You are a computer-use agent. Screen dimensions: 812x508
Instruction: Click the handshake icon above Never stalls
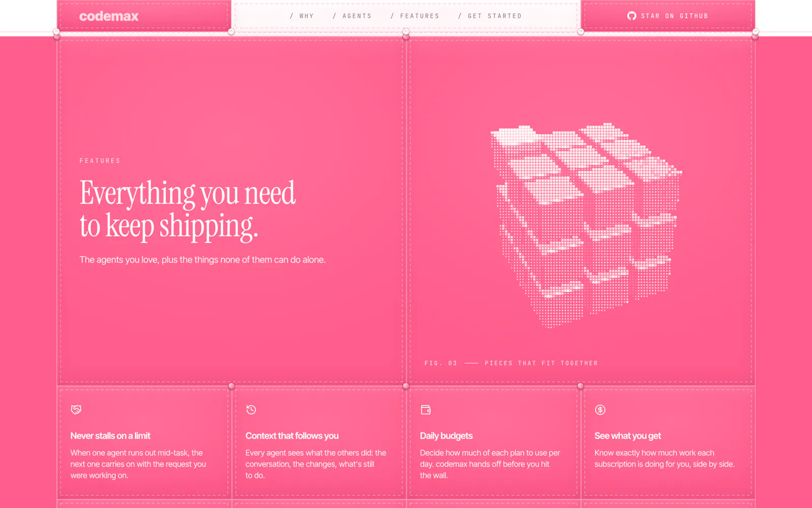[x=76, y=409]
